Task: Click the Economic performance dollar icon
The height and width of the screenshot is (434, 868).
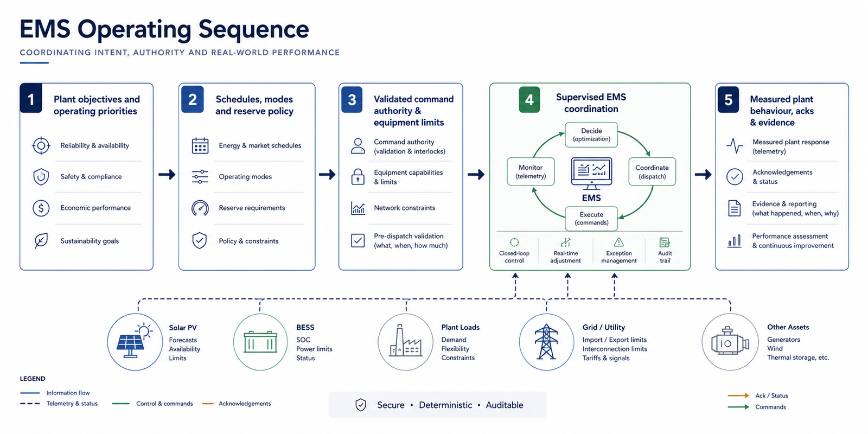Action: tap(41, 208)
